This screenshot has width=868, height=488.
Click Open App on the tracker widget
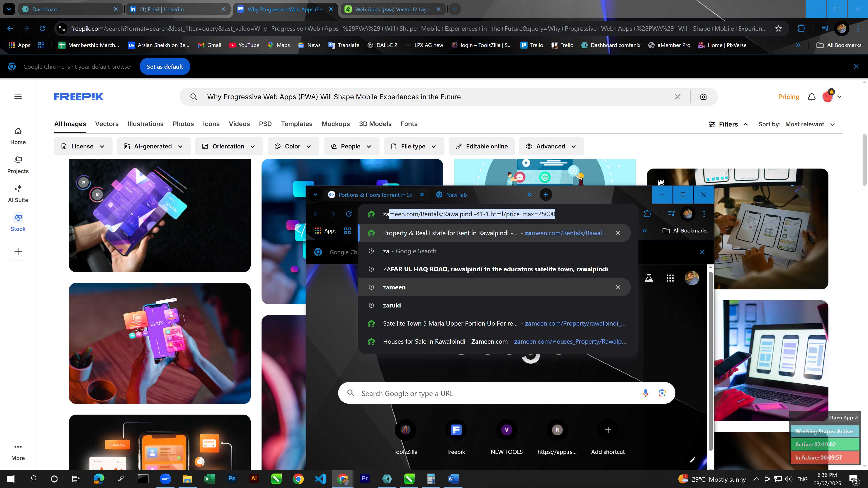tap(843, 417)
